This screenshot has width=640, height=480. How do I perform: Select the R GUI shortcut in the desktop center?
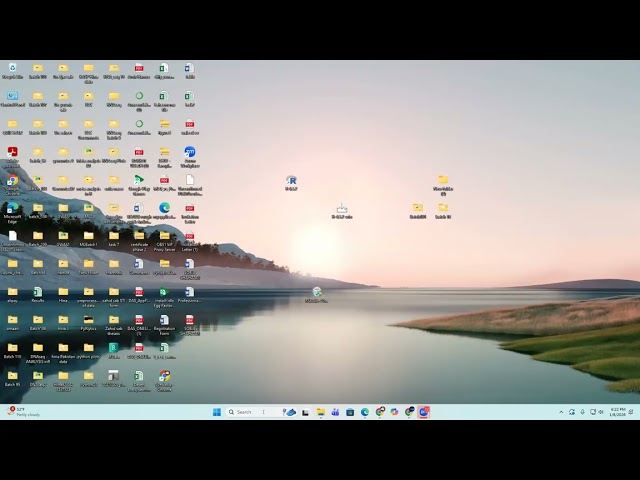pos(291,181)
